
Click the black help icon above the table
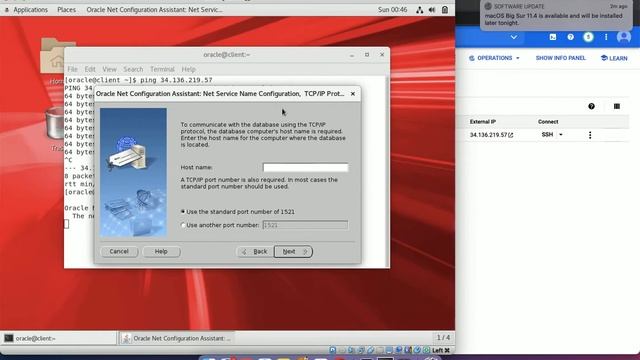click(591, 107)
